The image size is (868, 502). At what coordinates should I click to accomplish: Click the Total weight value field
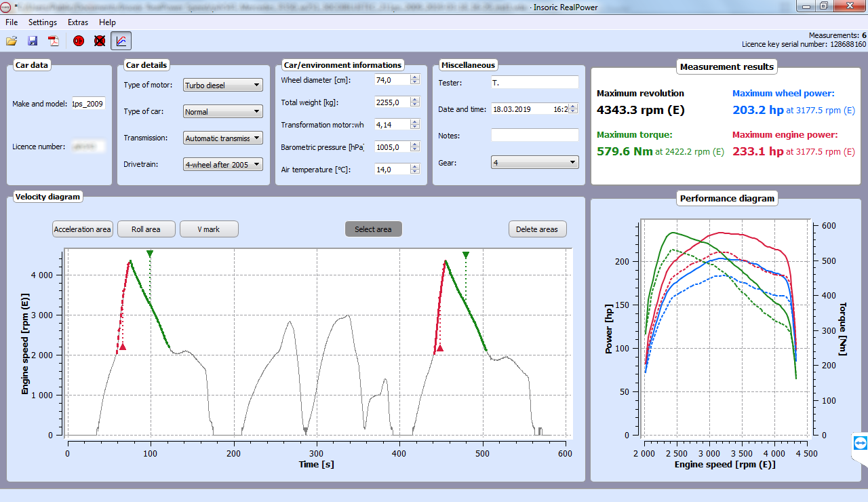(392, 102)
